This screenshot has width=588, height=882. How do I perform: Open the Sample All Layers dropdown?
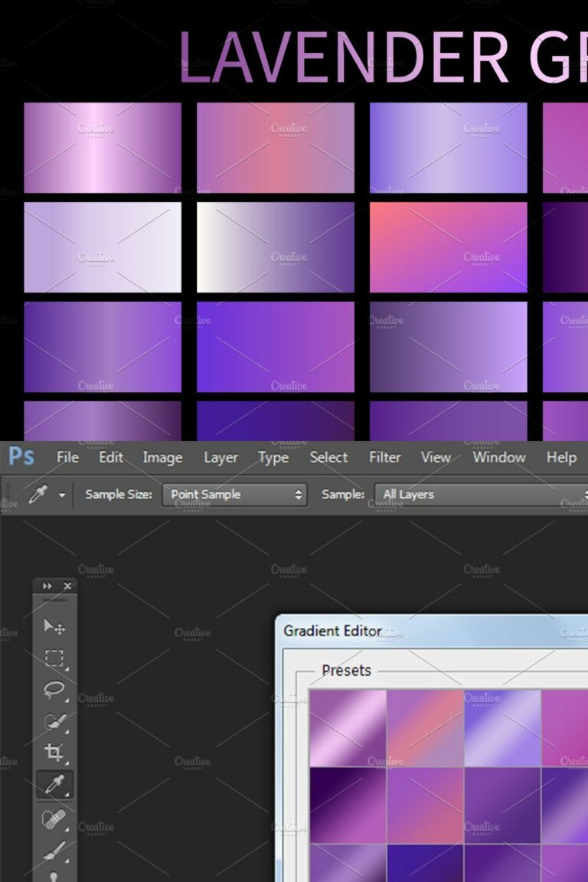tap(482, 495)
